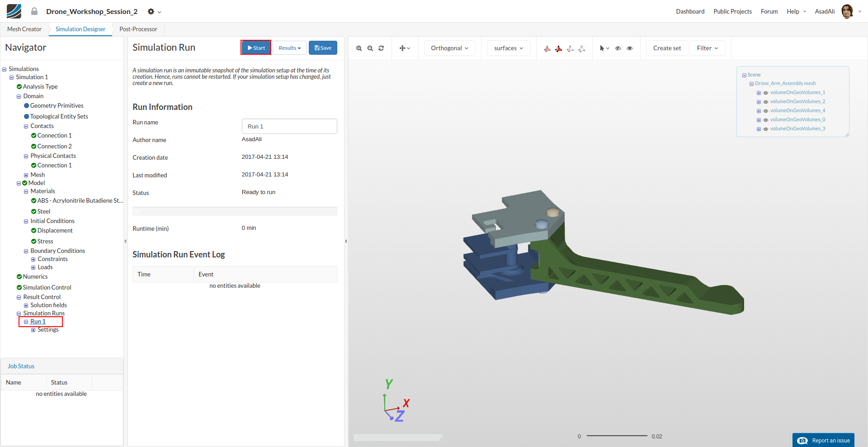Open the surfaces render mode dropdown
This screenshot has height=447, width=868.
(509, 48)
